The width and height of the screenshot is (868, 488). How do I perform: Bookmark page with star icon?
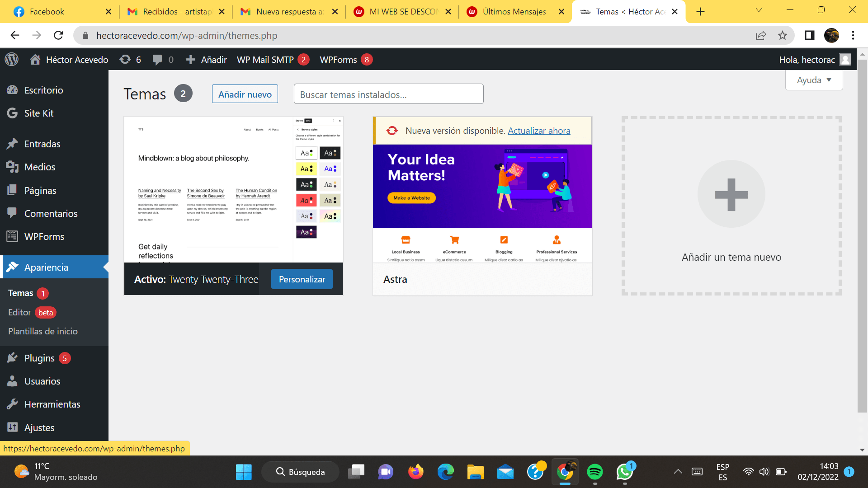click(x=783, y=35)
